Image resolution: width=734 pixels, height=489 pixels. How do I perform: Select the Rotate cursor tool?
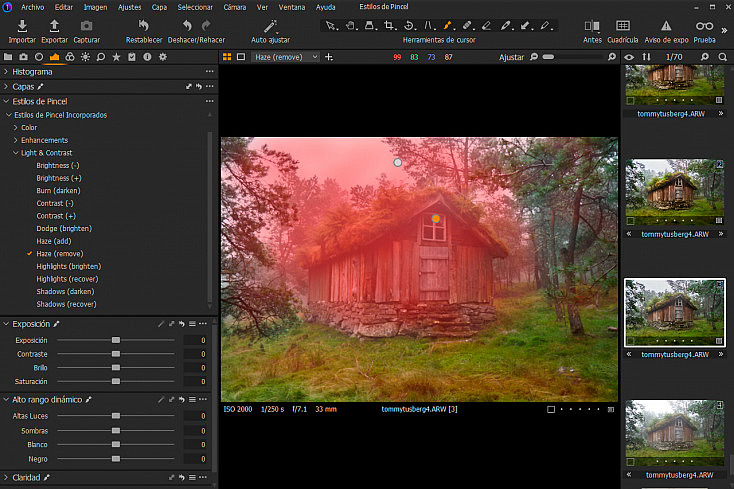tap(409, 26)
